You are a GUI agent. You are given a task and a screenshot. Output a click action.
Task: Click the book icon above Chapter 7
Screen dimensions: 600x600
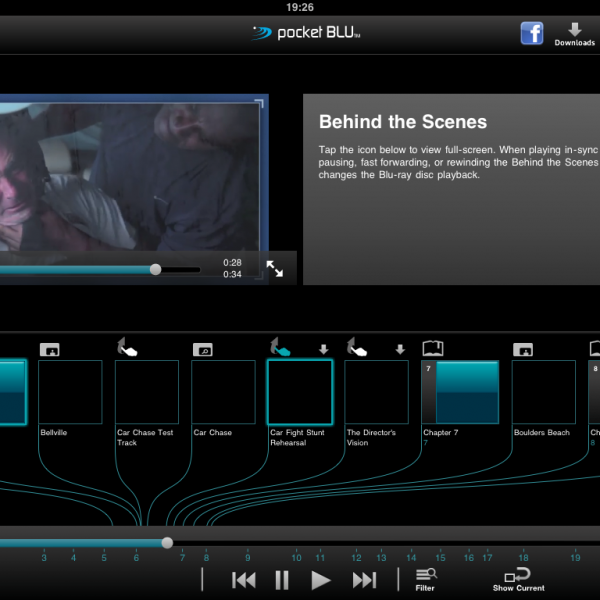point(433,348)
